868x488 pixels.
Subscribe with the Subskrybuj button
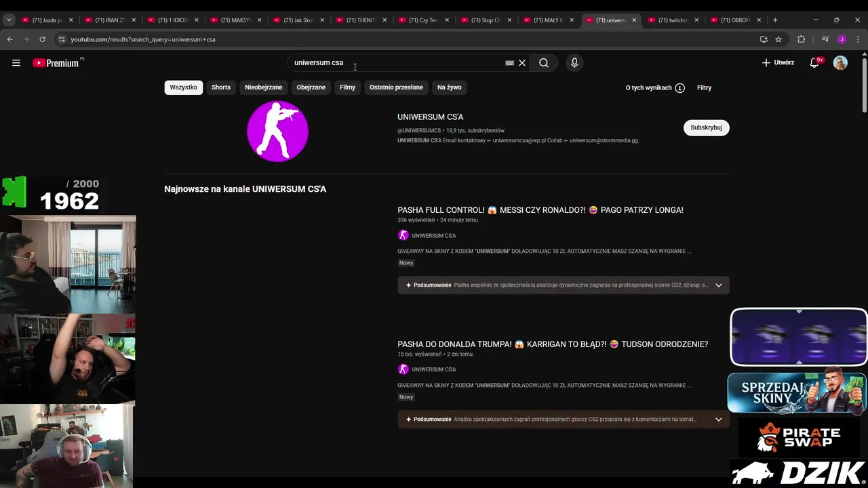[x=706, y=127]
